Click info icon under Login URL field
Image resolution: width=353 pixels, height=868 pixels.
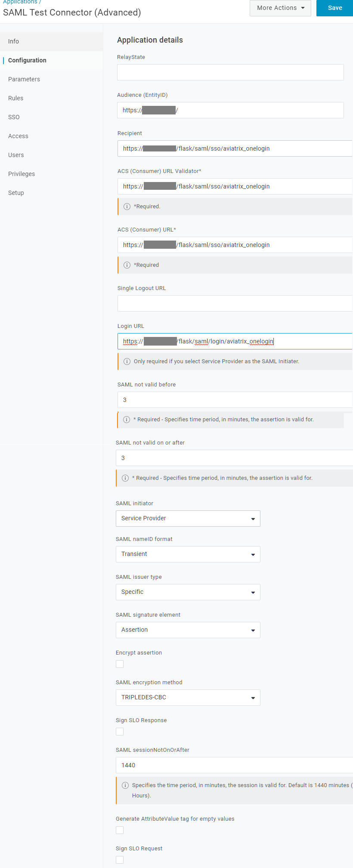click(x=127, y=361)
